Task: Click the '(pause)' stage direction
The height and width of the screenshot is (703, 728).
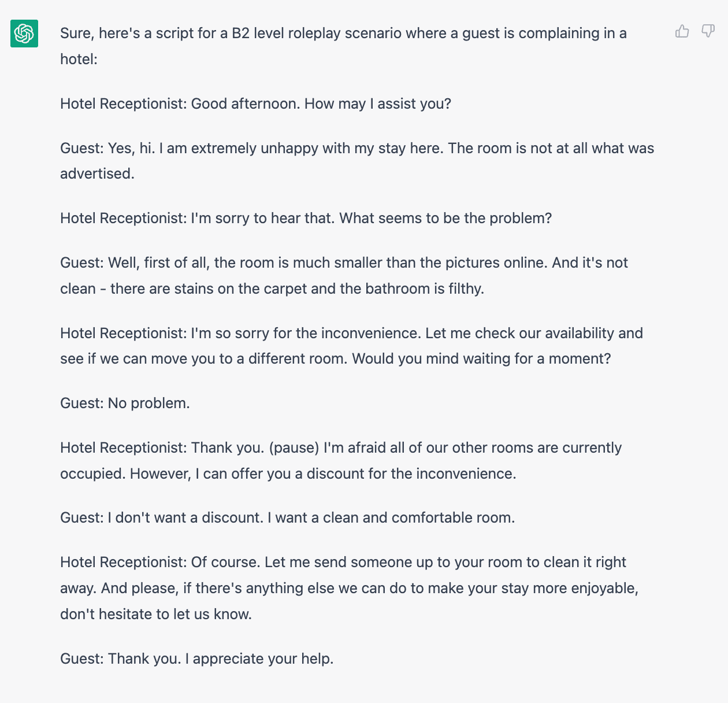Action: click(294, 447)
